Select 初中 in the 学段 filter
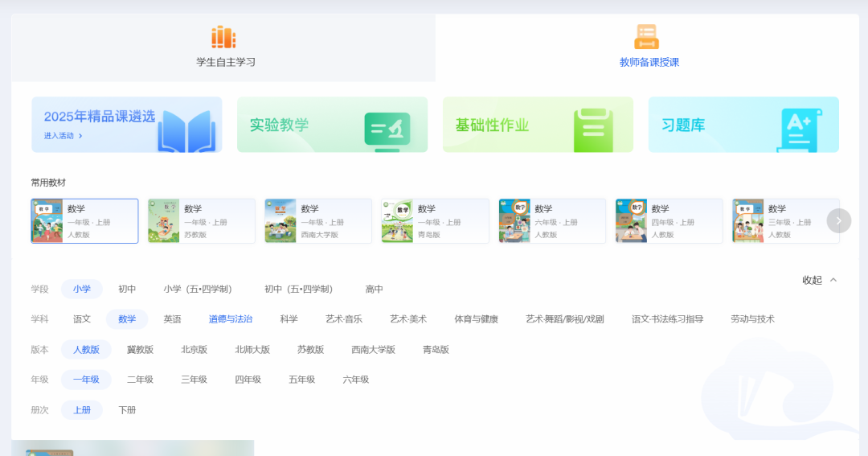 coord(127,290)
